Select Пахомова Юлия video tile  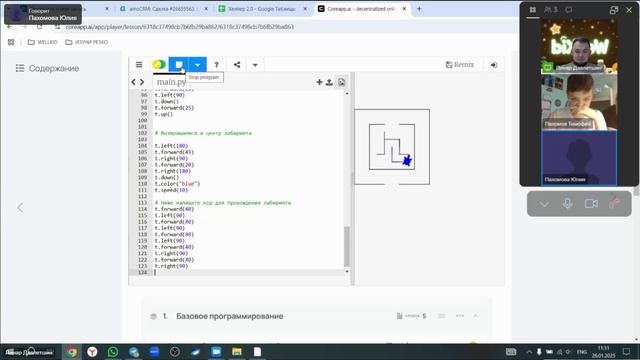click(579, 158)
